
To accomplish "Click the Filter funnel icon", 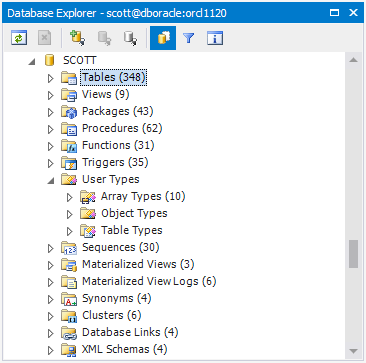I will coord(189,38).
